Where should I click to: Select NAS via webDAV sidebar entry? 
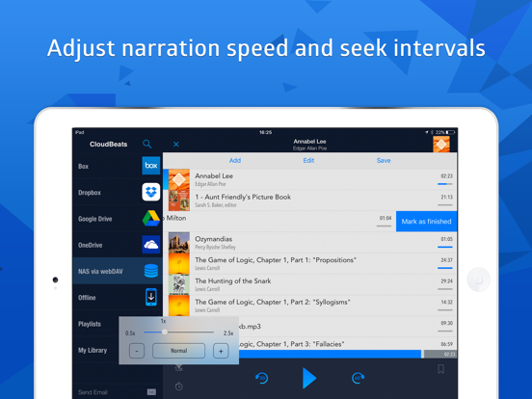click(118, 271)
